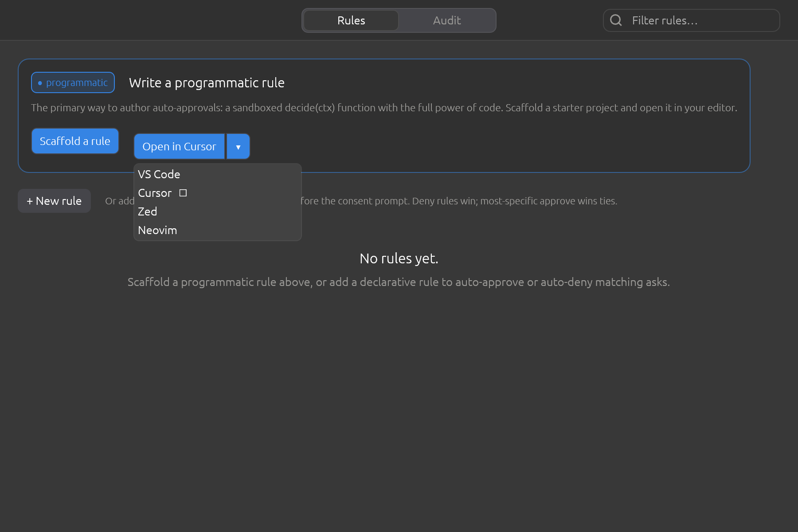The width and height of the screenshot is (798, 532).
Task: Click the 'No rules yet.' text
Action: pos(399,258)
